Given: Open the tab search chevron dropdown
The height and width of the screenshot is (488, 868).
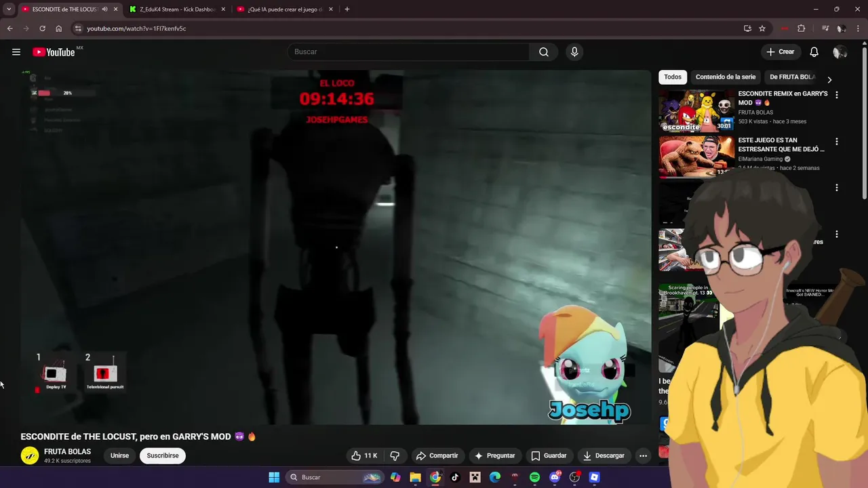Looking at the screenshot, I should (9, 9).
